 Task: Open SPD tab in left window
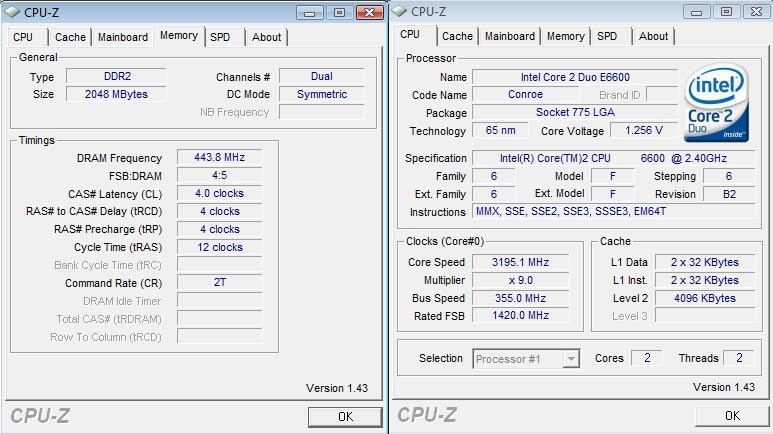pyautogui.click(x=220, y=37)
